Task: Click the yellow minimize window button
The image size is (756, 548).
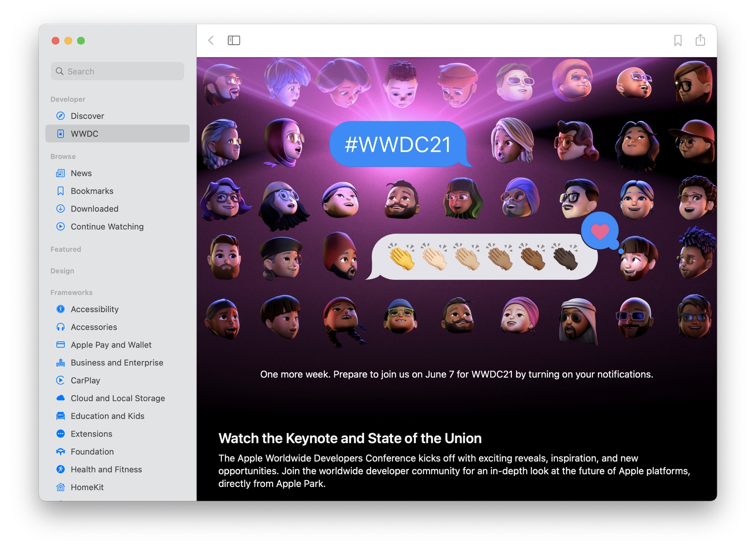Action: 68,41
